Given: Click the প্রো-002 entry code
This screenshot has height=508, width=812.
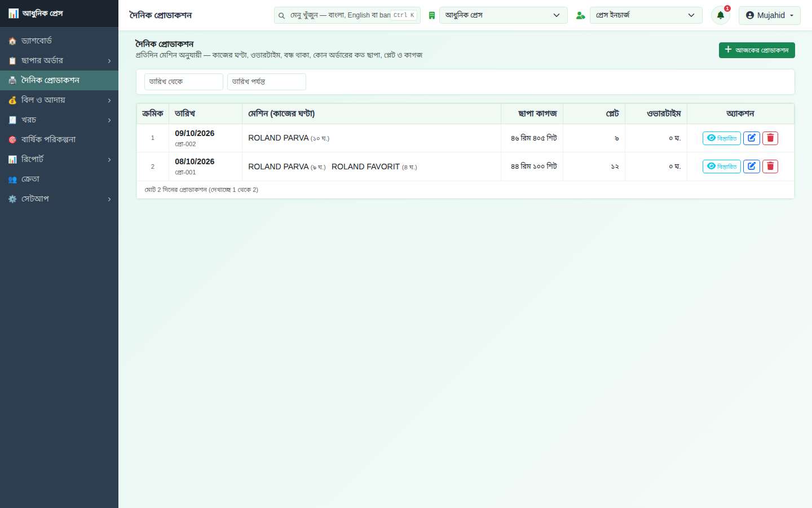Looking at the screenshot, I should (186, 144).
